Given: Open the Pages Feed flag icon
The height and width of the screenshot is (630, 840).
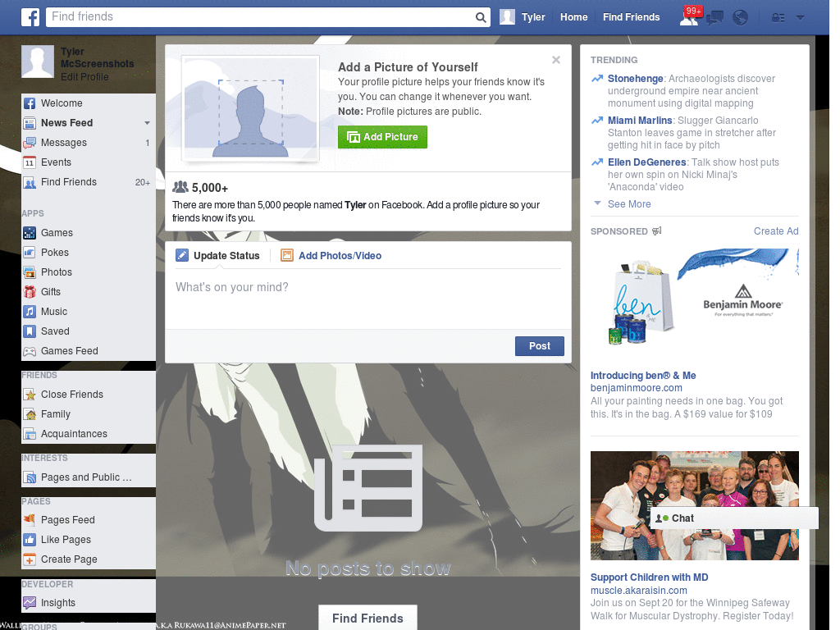Looking at the screenshot, I should pyautogui.click(x=30, y=519).
